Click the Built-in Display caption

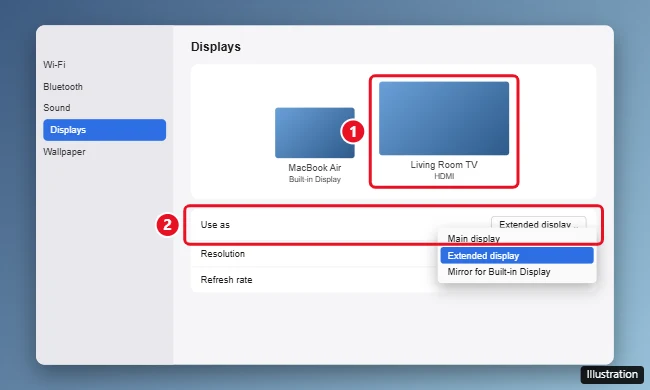[315, 179]
